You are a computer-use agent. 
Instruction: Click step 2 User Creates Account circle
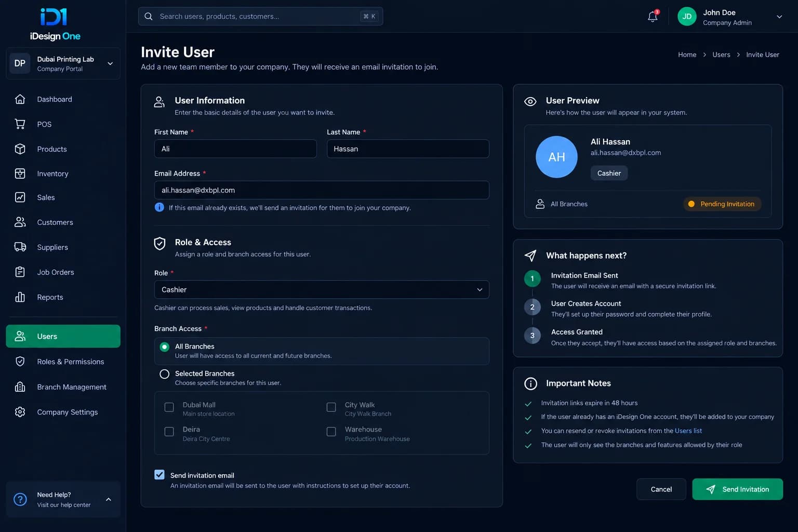pyautogui.click(x=532, y=307)
